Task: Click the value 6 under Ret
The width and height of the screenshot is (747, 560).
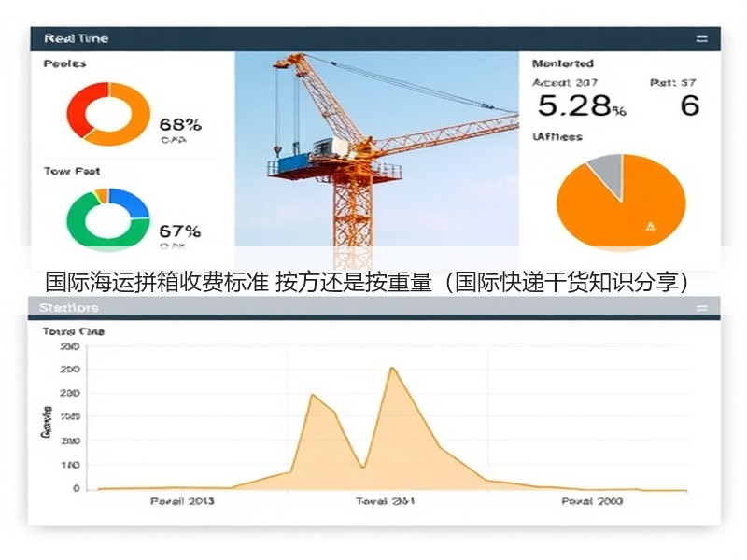Action: [x=689, y=105]
